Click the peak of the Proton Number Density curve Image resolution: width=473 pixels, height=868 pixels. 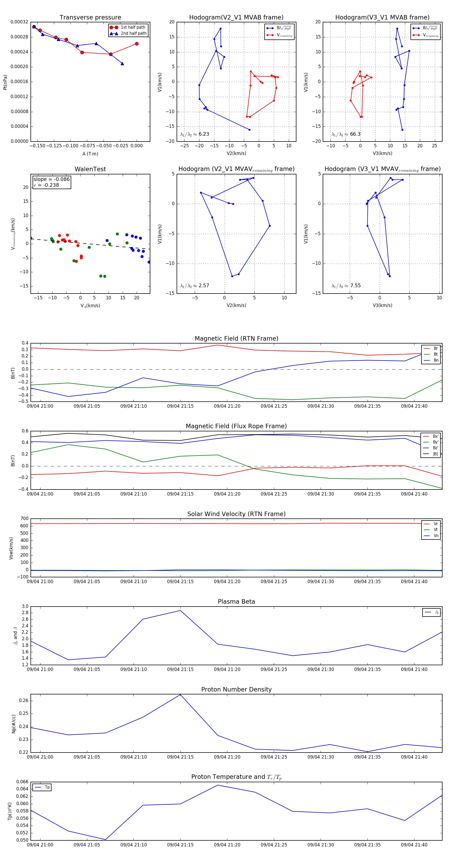click(x=181, y=694)
